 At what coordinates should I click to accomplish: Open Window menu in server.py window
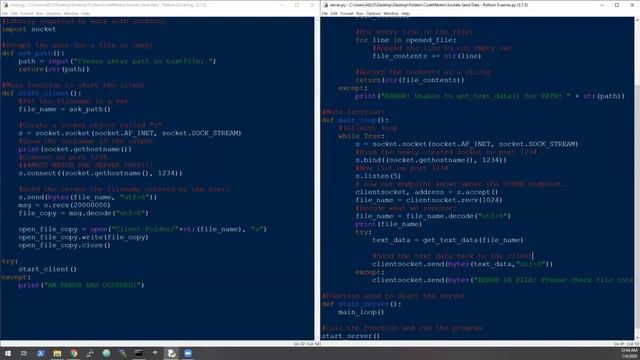pyautogui.click(x=391, y=13)
